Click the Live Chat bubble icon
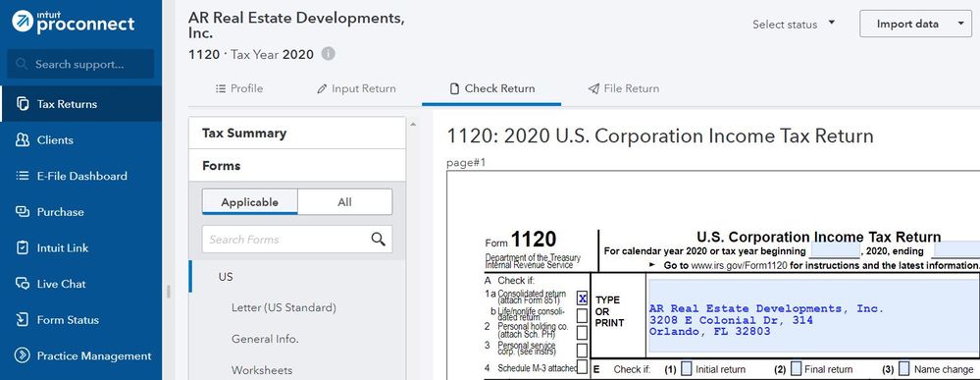 point(23,284)
